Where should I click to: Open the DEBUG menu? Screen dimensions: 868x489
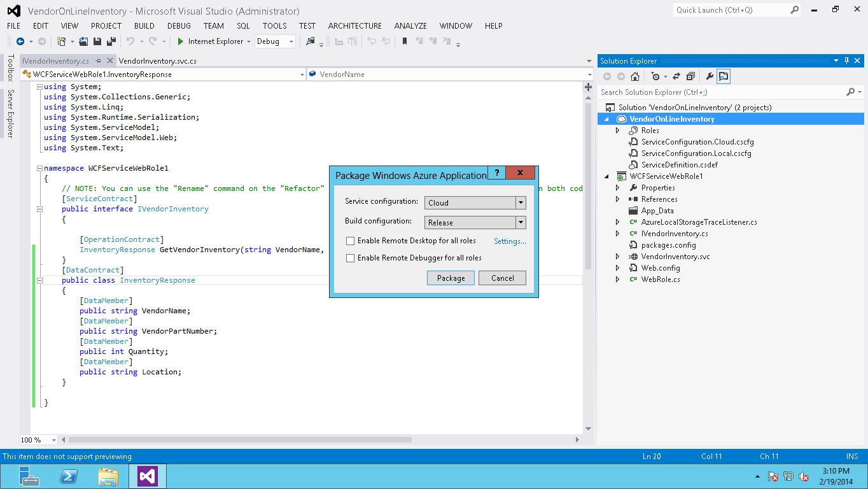point(179,26)
